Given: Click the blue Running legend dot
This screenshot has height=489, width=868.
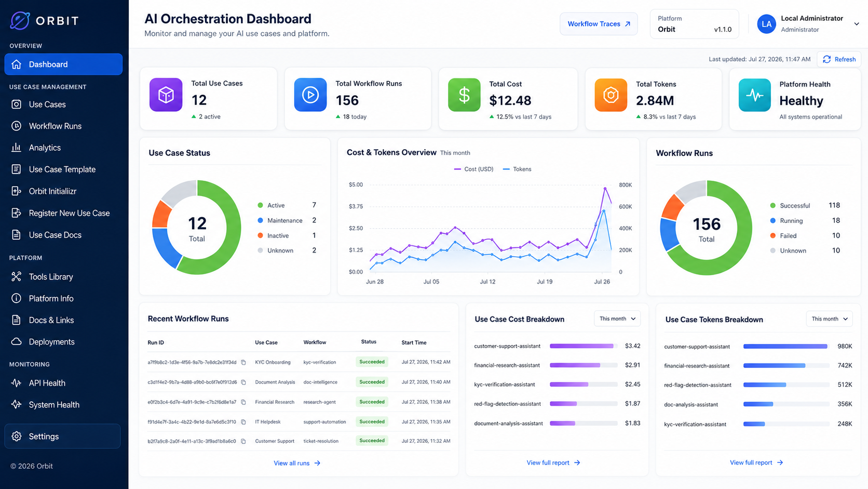Looking at the screenshot, I should (x=773, y=221).
